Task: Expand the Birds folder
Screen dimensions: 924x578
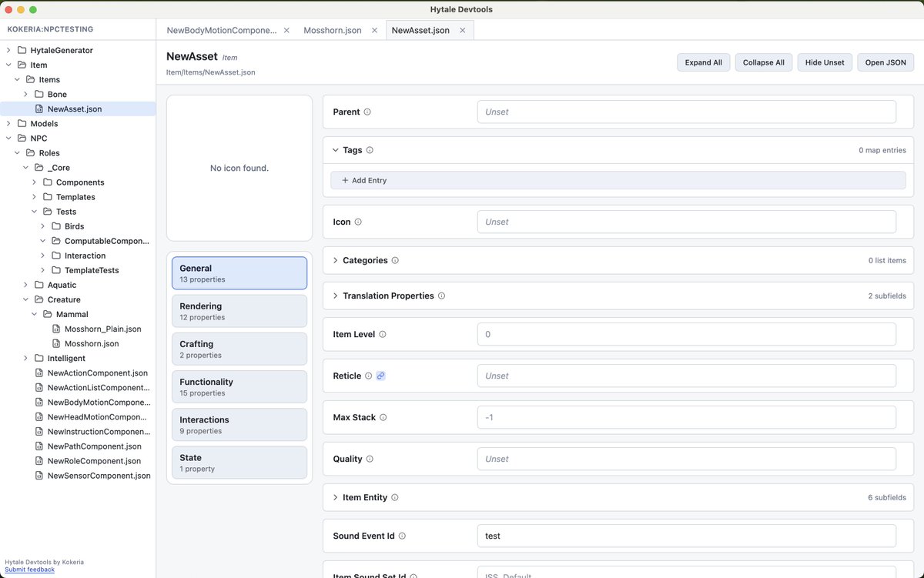Action: [43, 226]
